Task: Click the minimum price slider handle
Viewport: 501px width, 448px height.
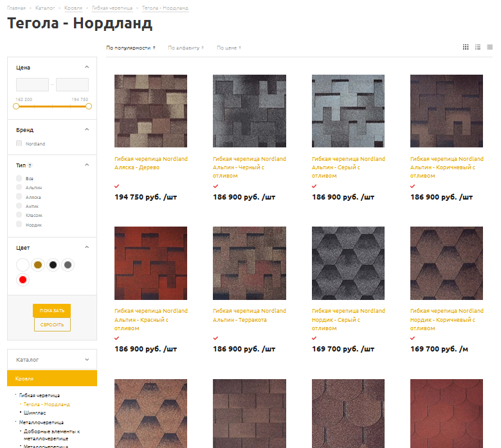Action: click(x=16, y=106)
